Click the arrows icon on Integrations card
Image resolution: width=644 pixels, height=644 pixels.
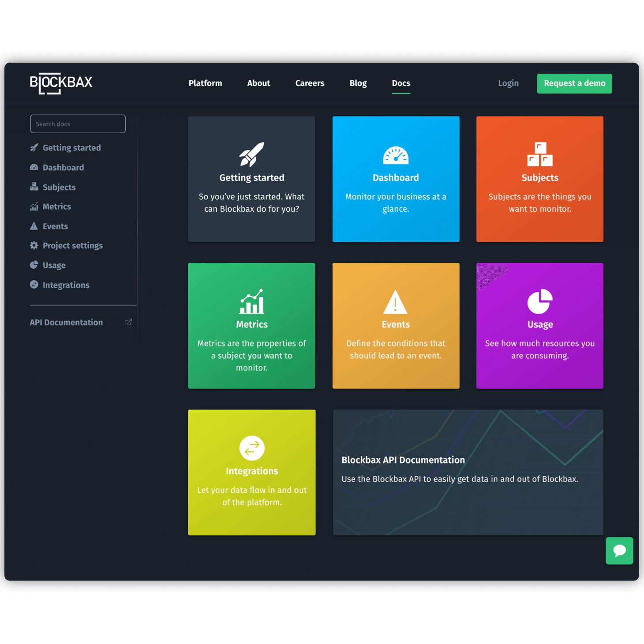252,448
